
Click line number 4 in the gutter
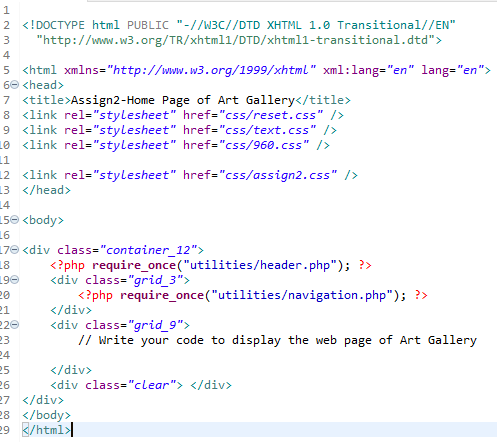tap(6, 55)
